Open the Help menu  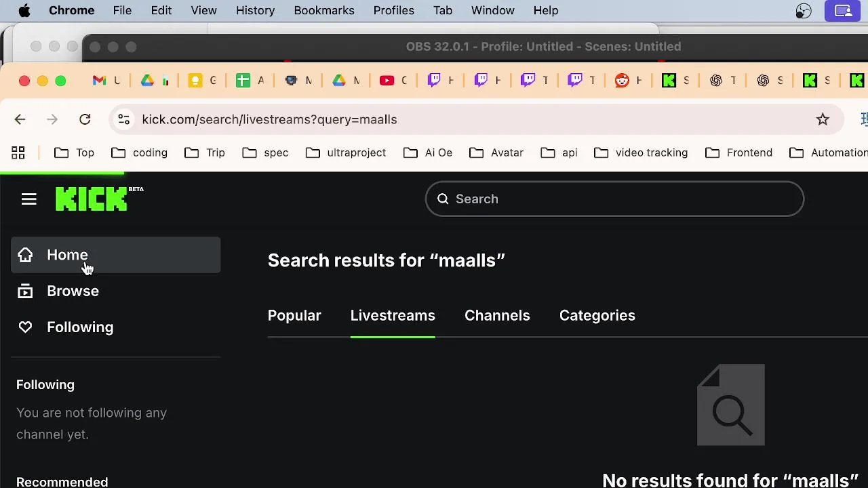(x=546, y=11)
